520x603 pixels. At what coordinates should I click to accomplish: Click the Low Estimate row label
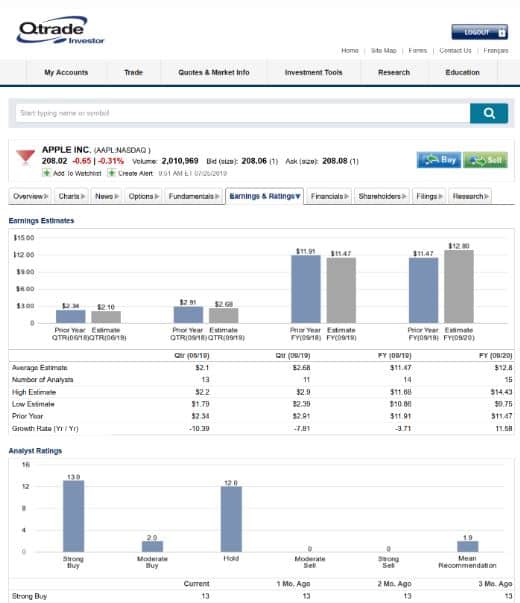[33, 404]
